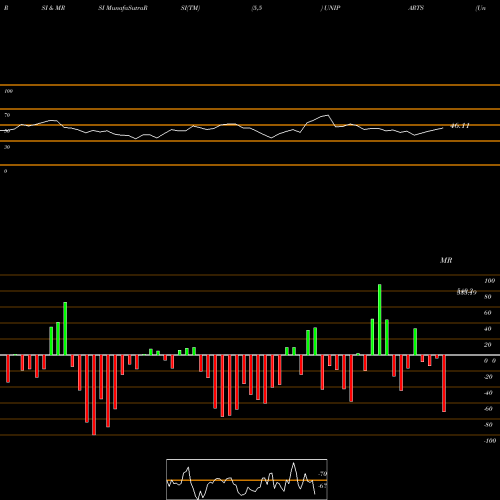Select the final red MR bar at right

point(444,383)
